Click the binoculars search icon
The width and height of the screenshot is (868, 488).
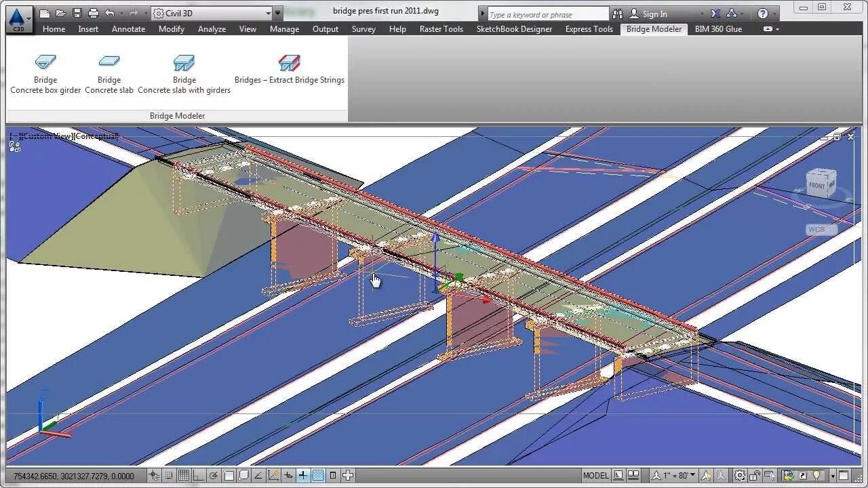point(617,14)
